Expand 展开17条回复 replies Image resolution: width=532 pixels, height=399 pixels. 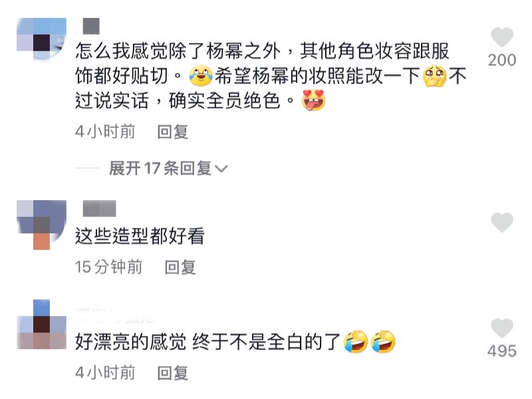[168, 168]
